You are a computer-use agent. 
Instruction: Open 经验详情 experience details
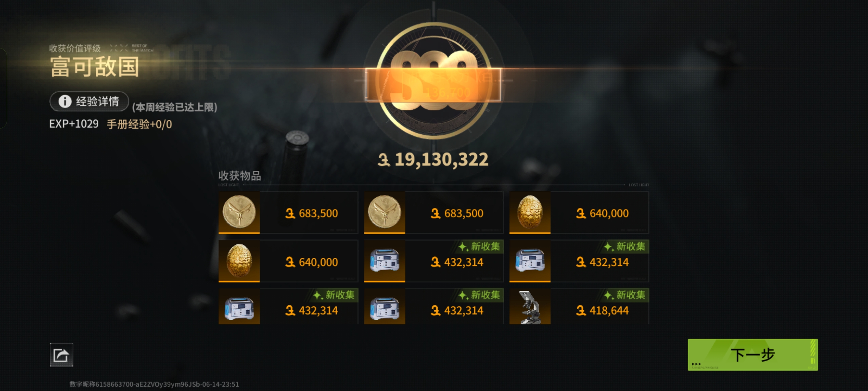point(89,101)
